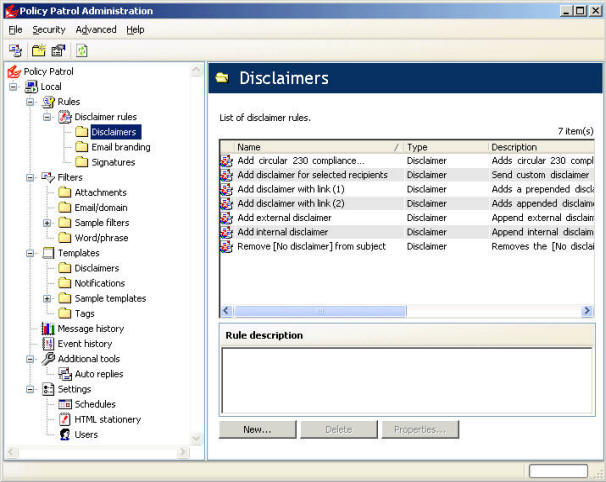Screen dimensions: 606x482
Task: Click the Disclaimer rules node icon
Action: pos(65,117)
